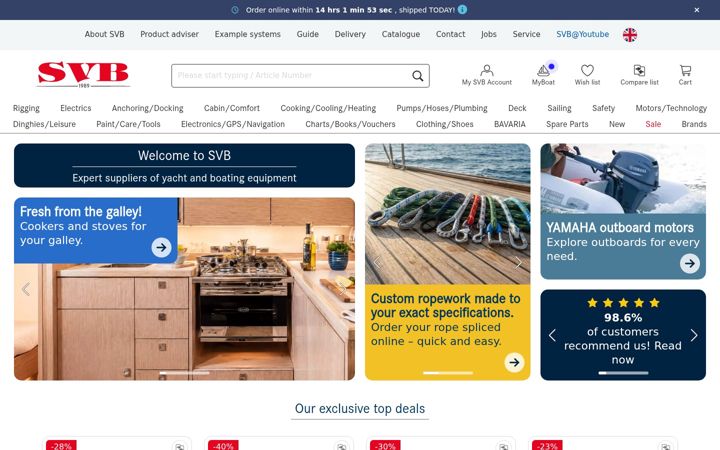The width and height of the screenshot is (720, 450).
Task: Click the clock icon in shipping banner
Action: click(235, 10)
